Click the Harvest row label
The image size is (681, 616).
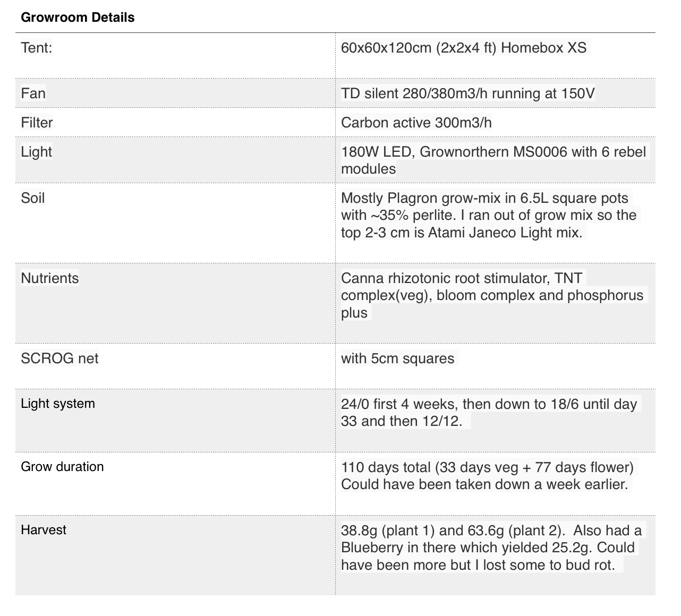pyautogui.click(x=44, y=530)
